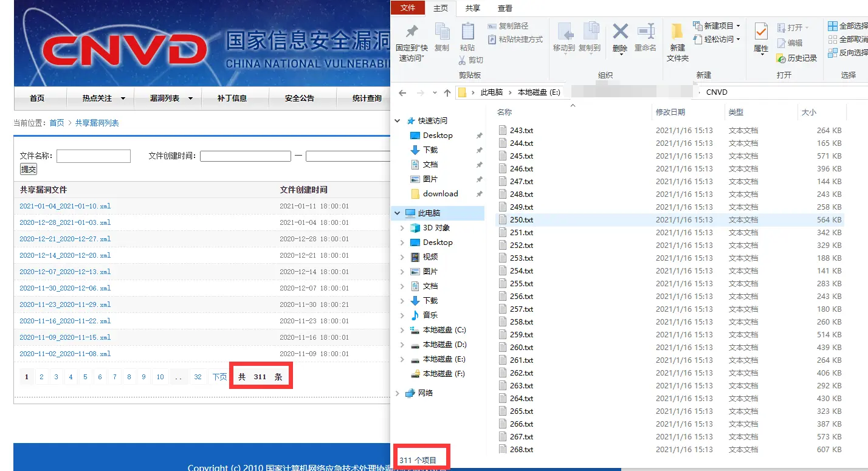Switch to the View ribbon tab
This screenshot has width=868, height=471.
[x=505, y=8]
